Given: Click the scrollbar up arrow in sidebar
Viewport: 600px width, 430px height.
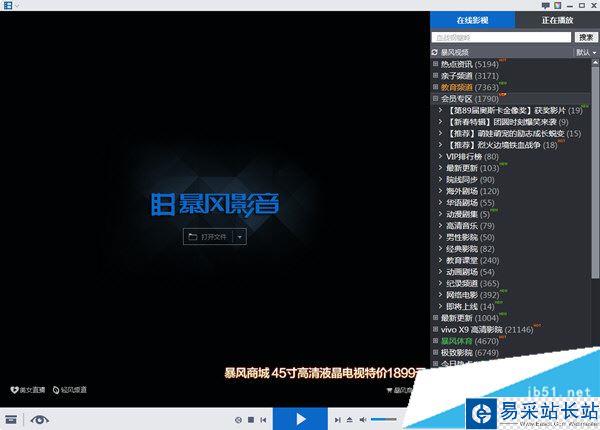Looking at the screenshot, I should click(595, 62).
